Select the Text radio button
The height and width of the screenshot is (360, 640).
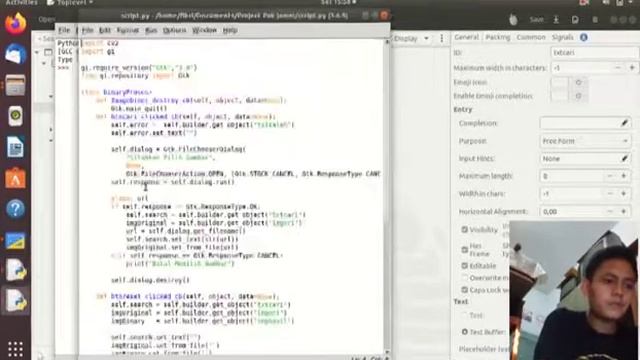(x=464, y=315)
